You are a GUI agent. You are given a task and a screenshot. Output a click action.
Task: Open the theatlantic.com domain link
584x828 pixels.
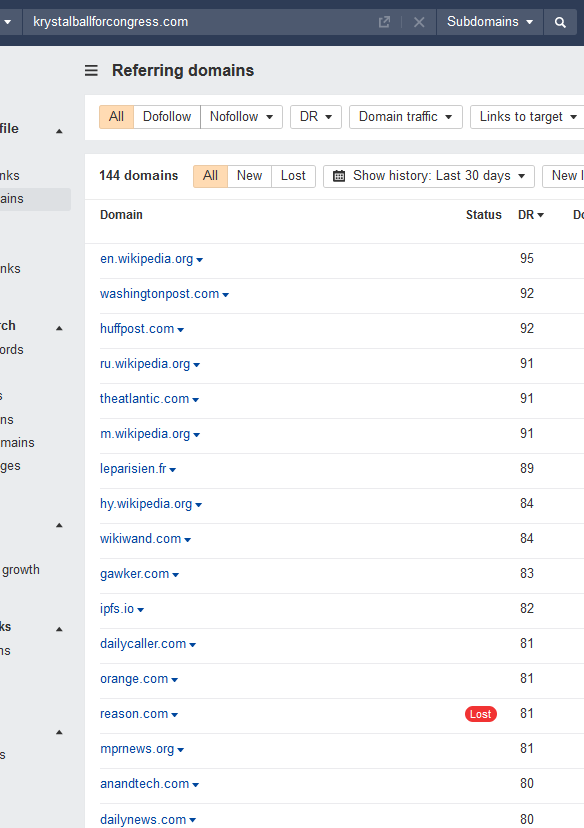click(x=144, y=399)
